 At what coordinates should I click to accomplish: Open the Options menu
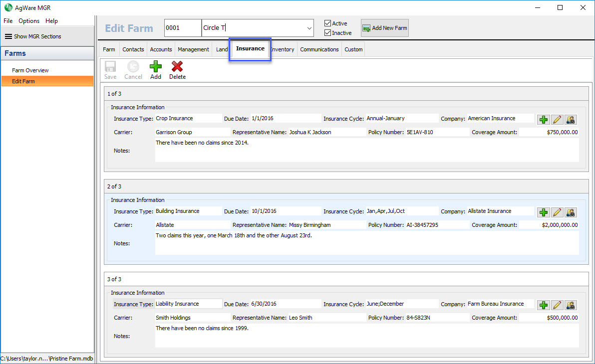[x=29, y=21]
